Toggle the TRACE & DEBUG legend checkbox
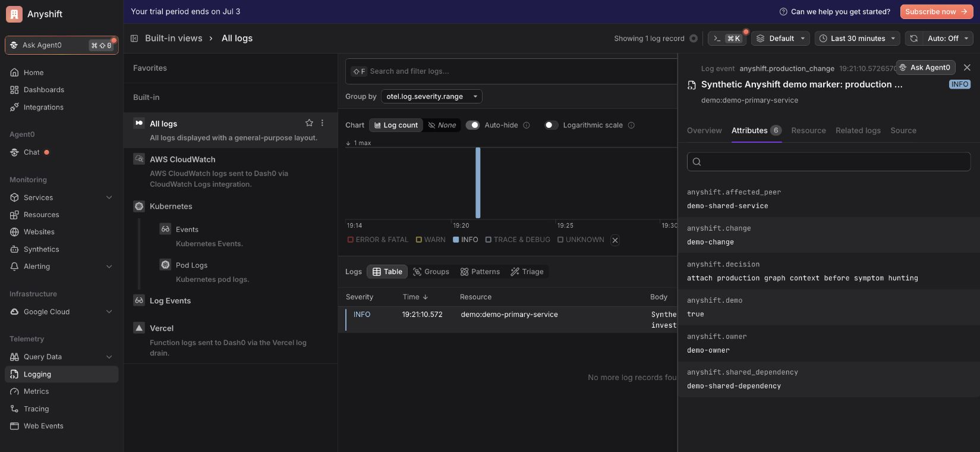The width and height of the screenshot is (980, 452). click(x=488, y=240)
